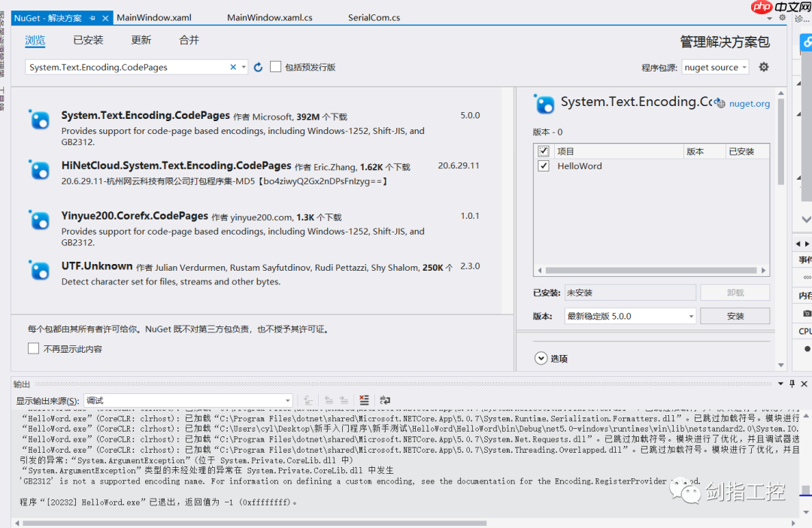812x528 pixels.
Task: Refresh the NuGet package search results
Action: [x=258, y=67]
